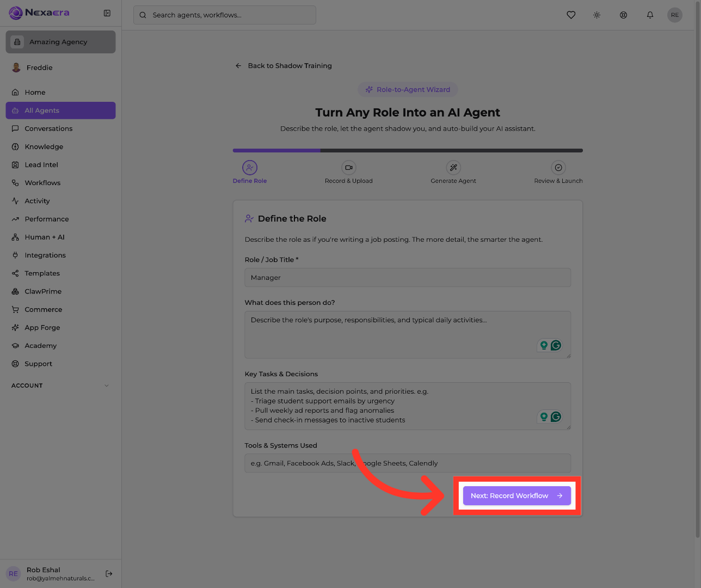The width and height of the screenshot is (701, 588).
Task: Collapse the sidebar panel icon
Action: coord(107,13)
